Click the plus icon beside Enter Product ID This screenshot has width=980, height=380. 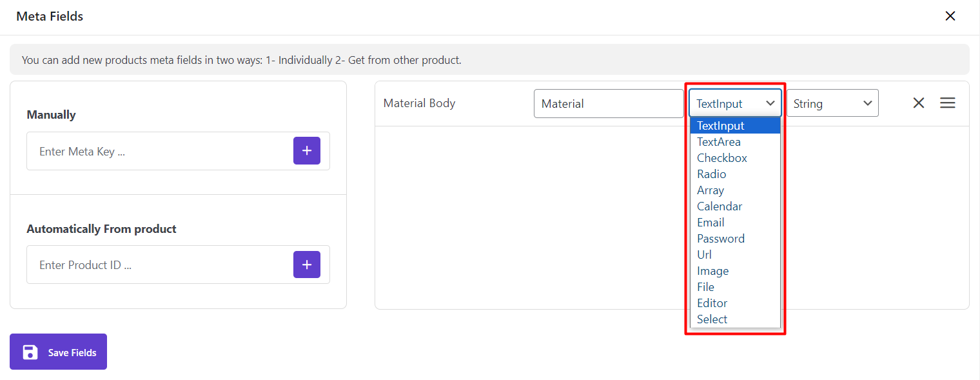point(307,265)
